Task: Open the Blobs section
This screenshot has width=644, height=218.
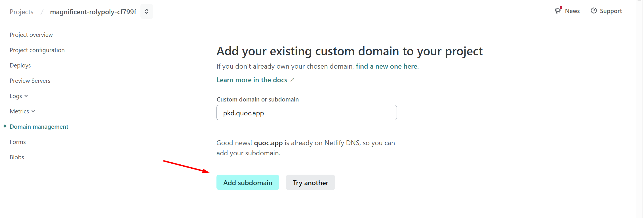Action: coord(17,157)
